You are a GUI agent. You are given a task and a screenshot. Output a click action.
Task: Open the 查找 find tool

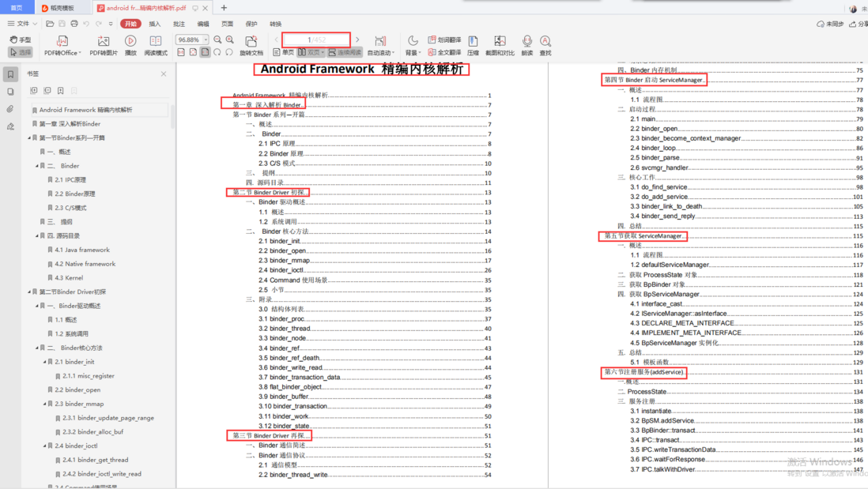click(x=545, y=45)
